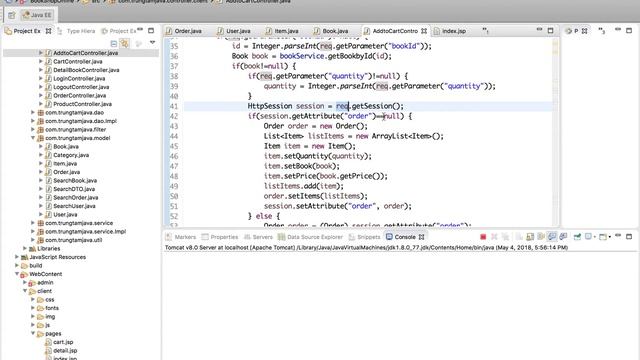Click line 41 in the editor gutter
This screenshot has width=640, height=360.
(x=174, y=106)
